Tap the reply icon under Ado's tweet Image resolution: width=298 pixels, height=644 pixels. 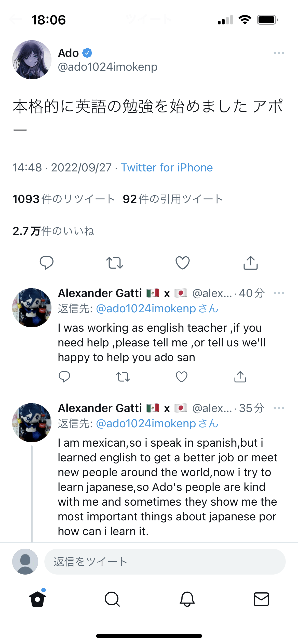tap(47, 263)
